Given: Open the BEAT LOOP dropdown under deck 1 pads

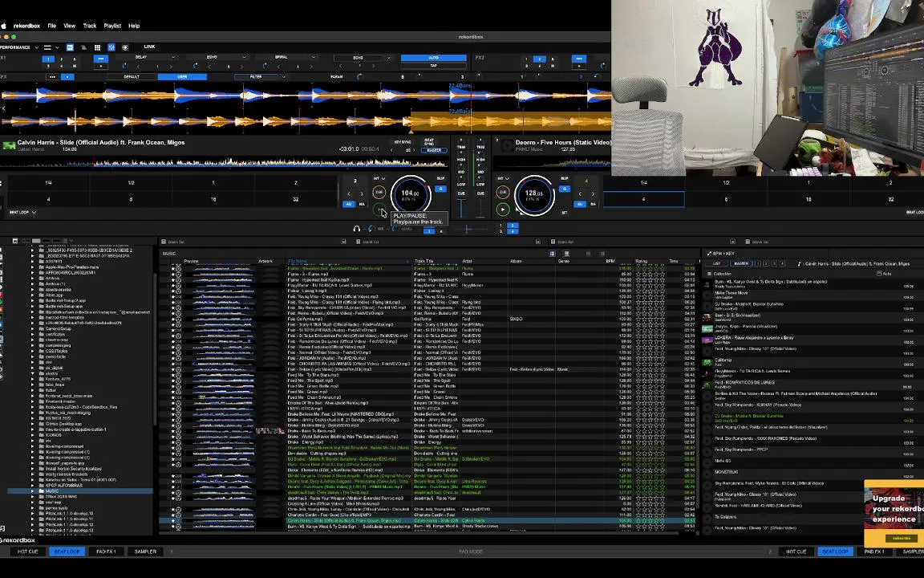Looking at the screenshot, I should click(x=22, y=212).
